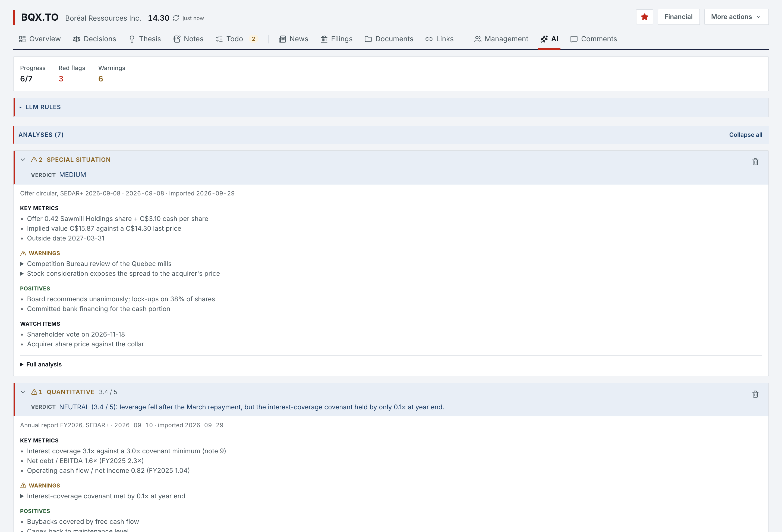This screenshot has width=782, height=532.
Task: Expand Interest-coverage covenant met warning
Action: [103, 496]
